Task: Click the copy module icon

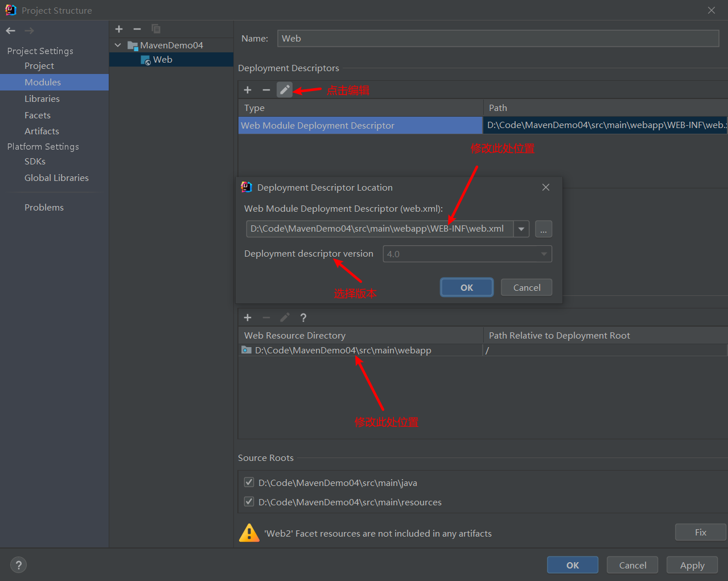Action: tap(156, 29)
